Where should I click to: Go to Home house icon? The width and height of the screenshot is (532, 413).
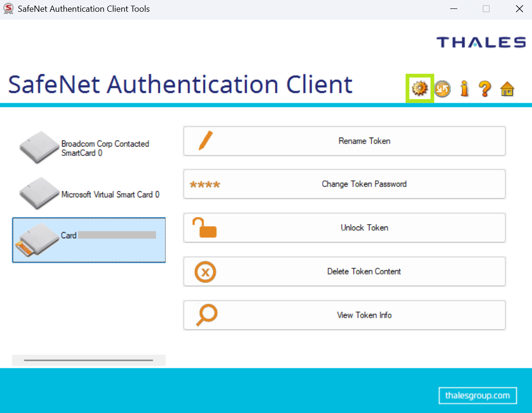pyautogui.click(x=507, y=89)
